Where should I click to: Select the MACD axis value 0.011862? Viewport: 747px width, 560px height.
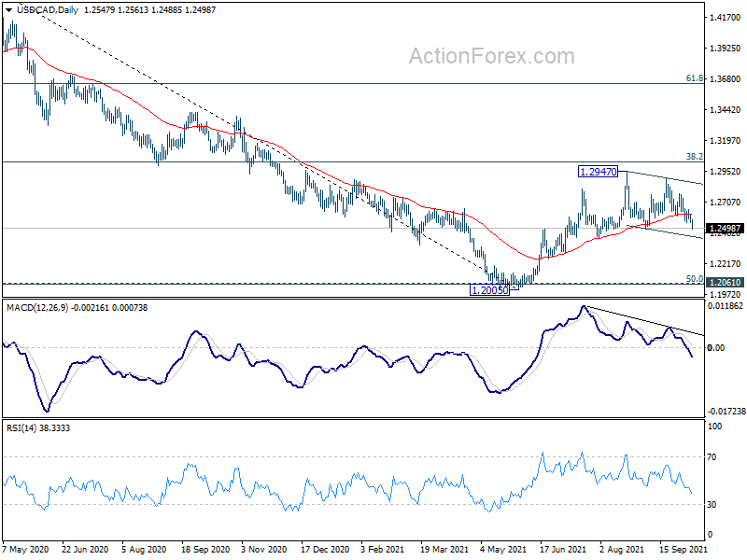point(726,306)
